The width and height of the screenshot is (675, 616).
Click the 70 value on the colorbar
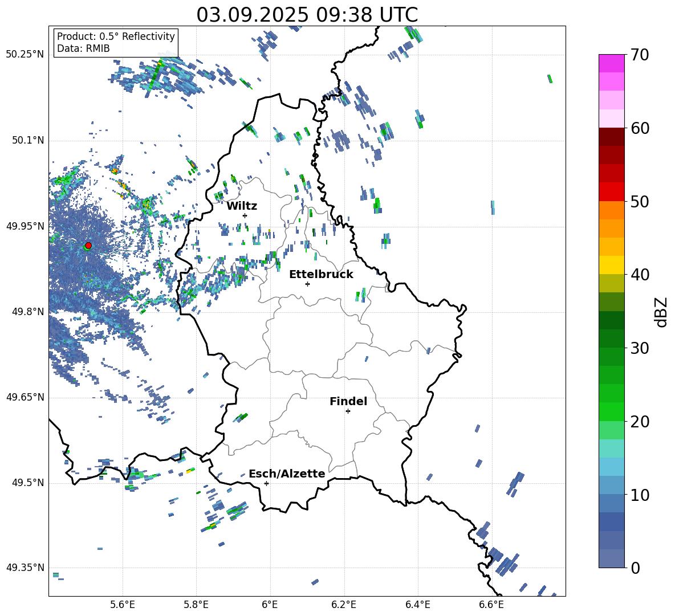click(x=640, y=55)
